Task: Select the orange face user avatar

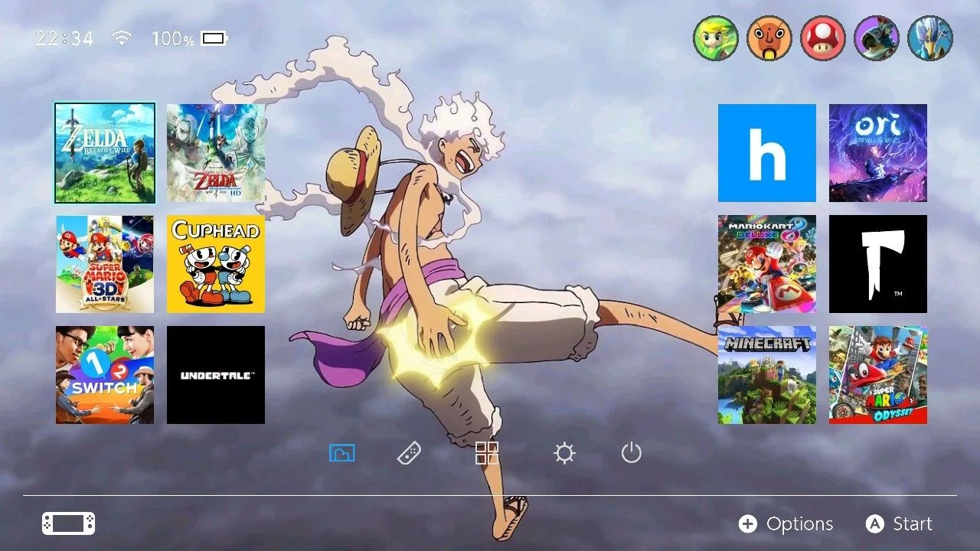Action: tap(769, 38)
